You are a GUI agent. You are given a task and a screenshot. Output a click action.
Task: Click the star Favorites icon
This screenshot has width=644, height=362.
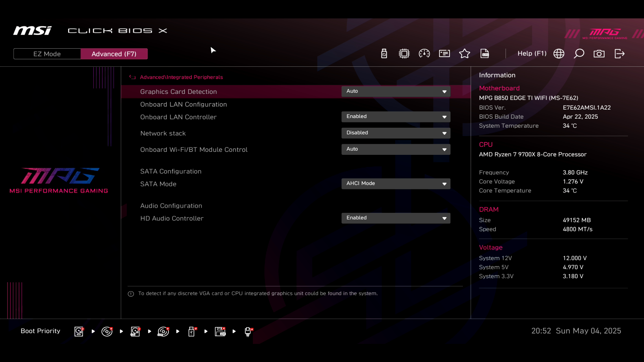pos(465,54)
